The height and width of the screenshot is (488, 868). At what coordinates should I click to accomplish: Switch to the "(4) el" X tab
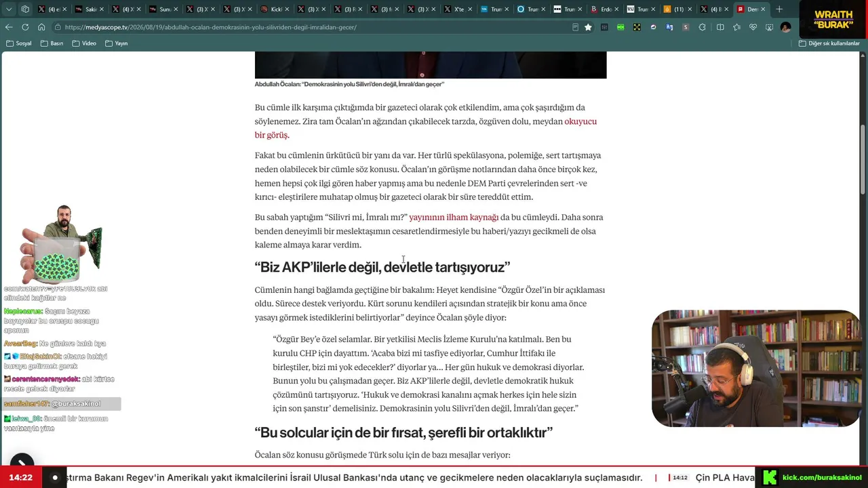tap(52, 9)
